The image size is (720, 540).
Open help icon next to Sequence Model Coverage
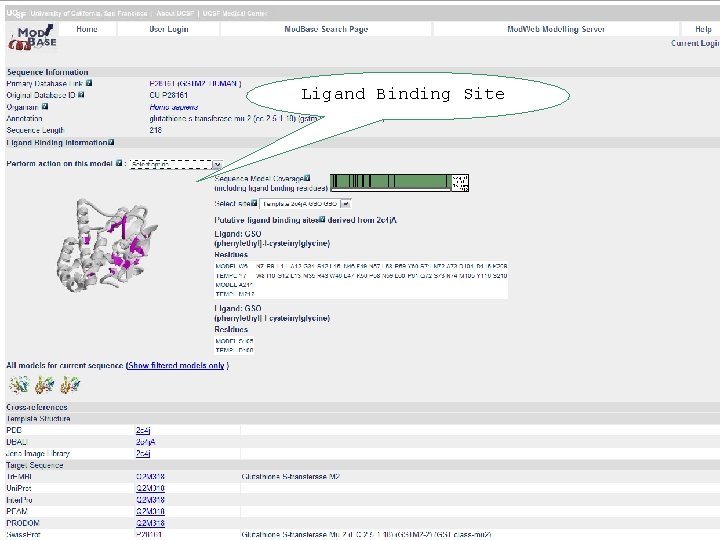307,178
